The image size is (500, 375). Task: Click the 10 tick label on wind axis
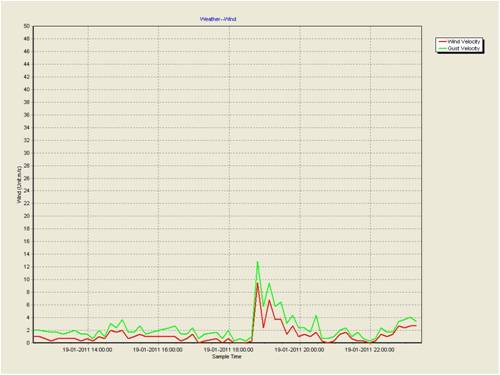pyautogui.click(x=27, y=279)
